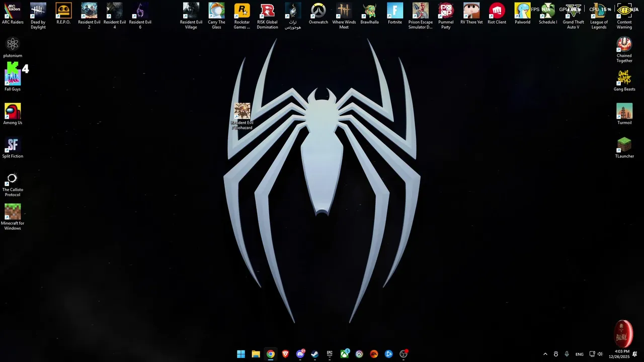Viewport: 644px width, 362px height.
Task: Select the Riot Client shortcut
Action: (497, 14)
